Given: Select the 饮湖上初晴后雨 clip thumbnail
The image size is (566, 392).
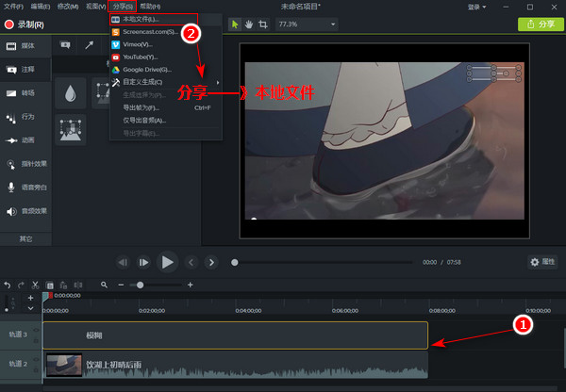Looking at the screenshot, I should coord(64,365).
